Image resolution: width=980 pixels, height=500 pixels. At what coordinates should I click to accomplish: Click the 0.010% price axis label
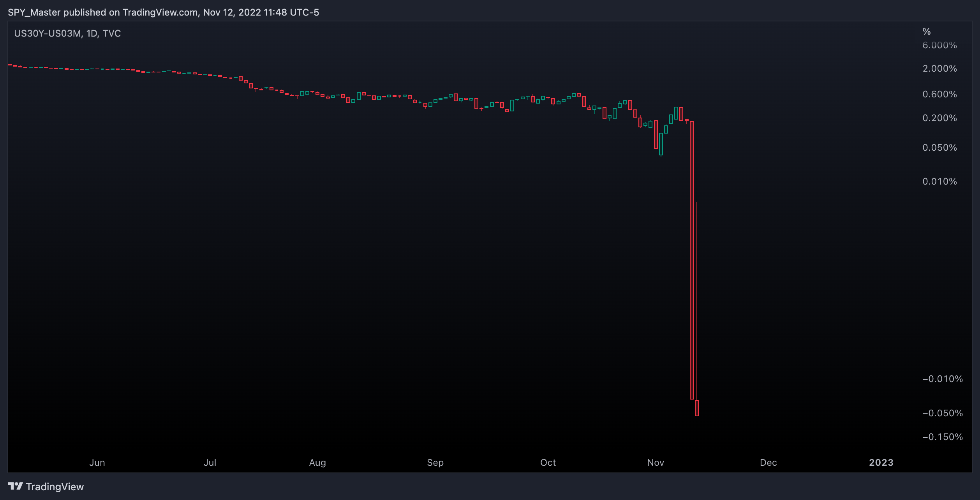[x=939, y=181]
